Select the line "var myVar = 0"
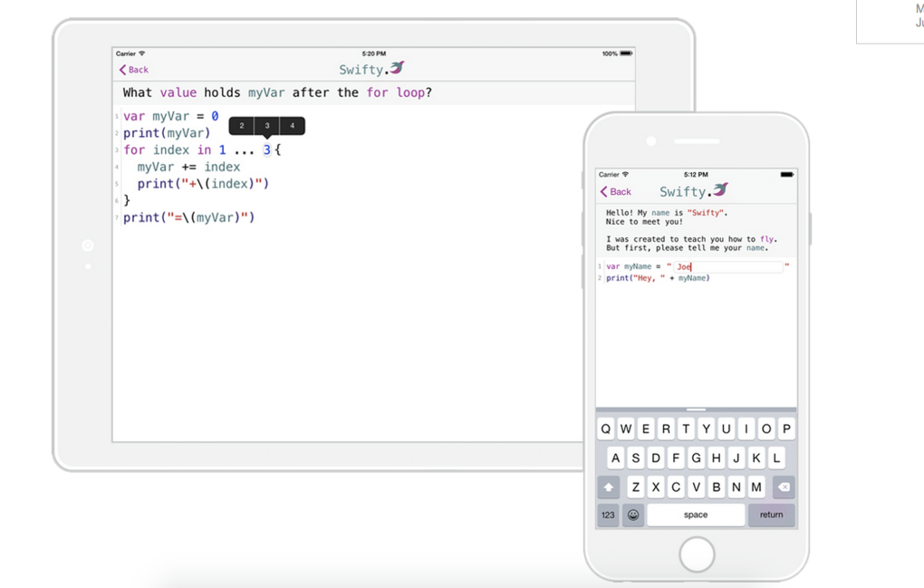This screenshot has width=924, height=588. [171, 116]
